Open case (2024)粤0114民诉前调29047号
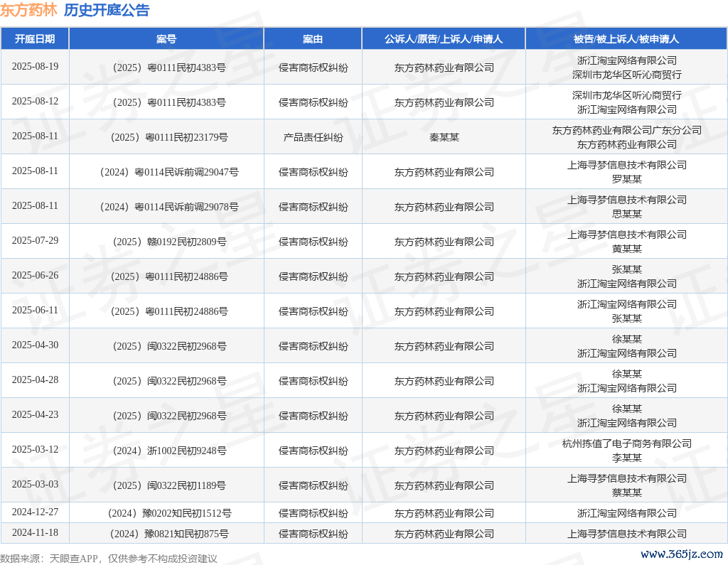The height and width of the screenshot is (565, 728). click(166, 172)
